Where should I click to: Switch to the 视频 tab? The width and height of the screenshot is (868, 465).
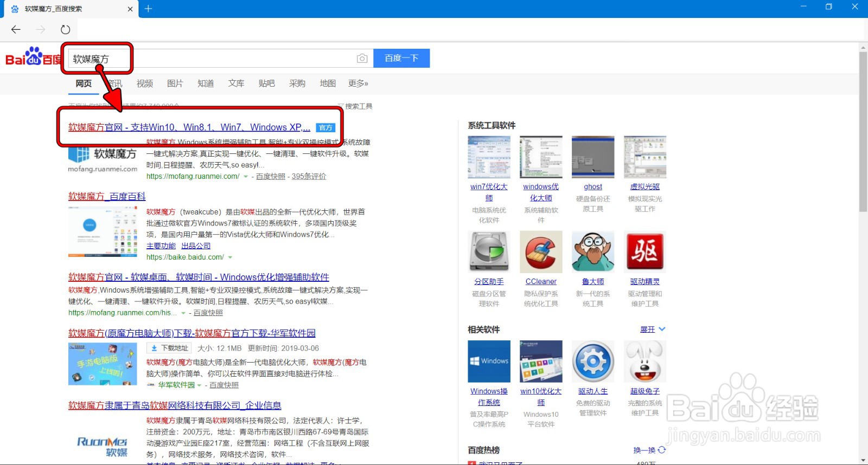click(x=145, y=83)
